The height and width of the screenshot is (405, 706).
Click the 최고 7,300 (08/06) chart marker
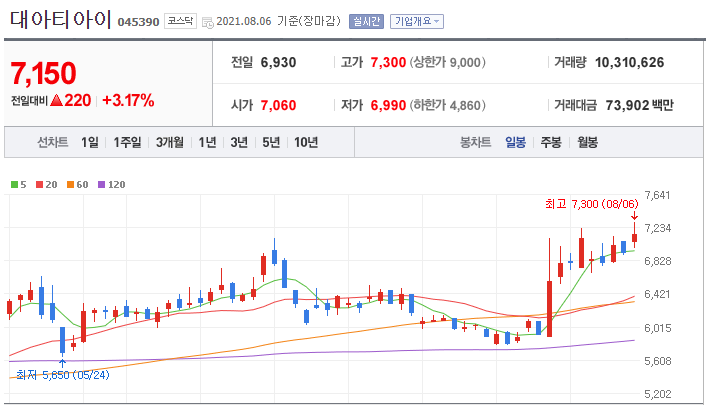tap(592, 204)
